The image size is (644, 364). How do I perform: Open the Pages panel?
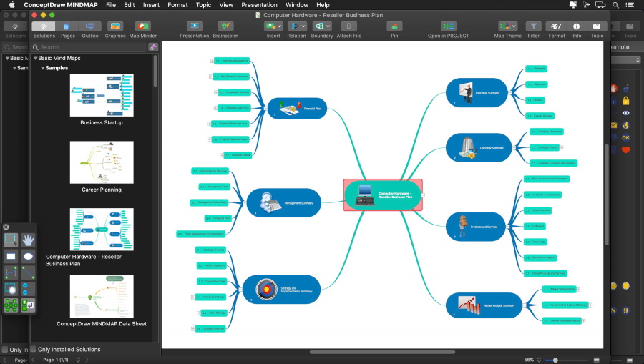(x=67, y=26)
